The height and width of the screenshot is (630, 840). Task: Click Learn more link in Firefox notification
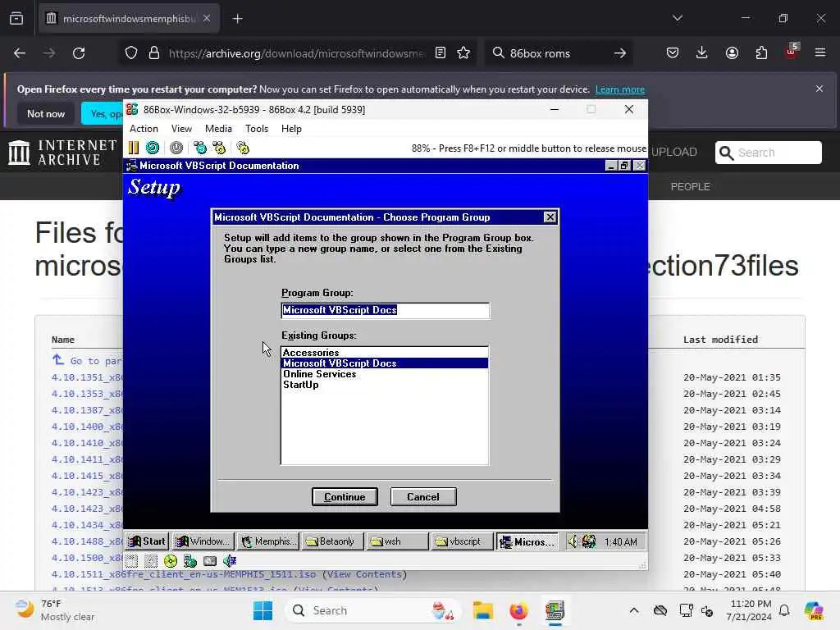[620, 89]
